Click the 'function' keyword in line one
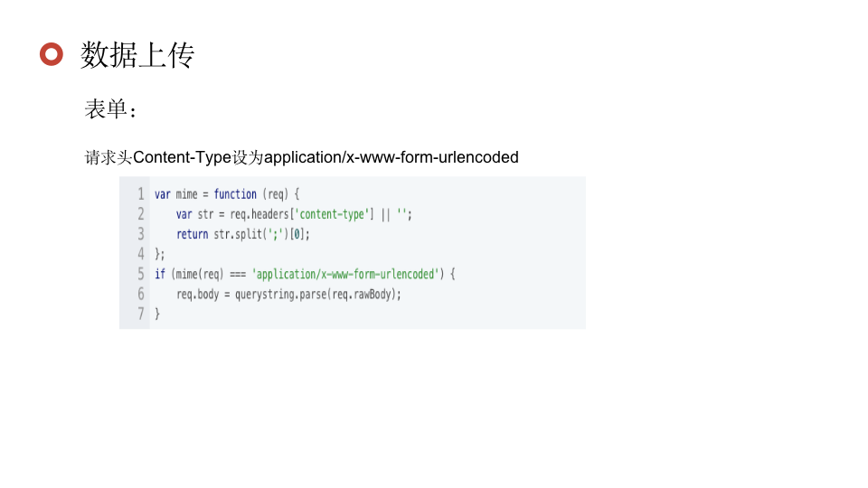This screenshot has width=868, height=488. coord(235,194)
